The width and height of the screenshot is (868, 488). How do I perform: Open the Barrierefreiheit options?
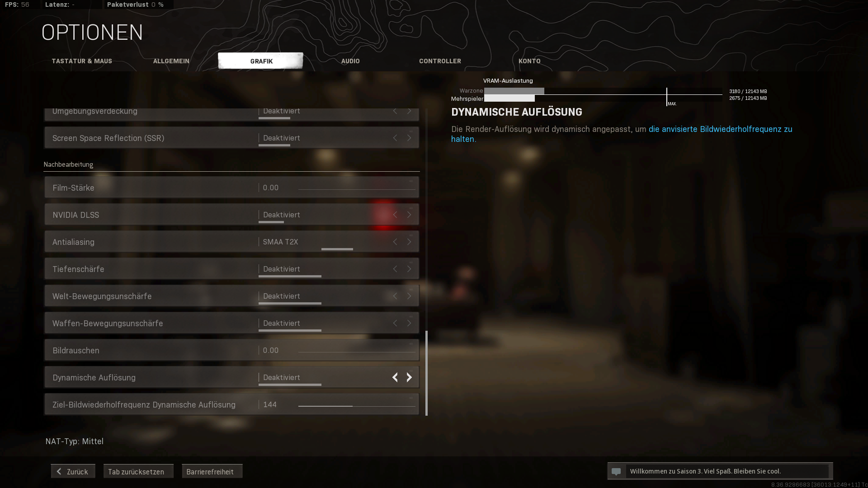click(x=212, y=471)
